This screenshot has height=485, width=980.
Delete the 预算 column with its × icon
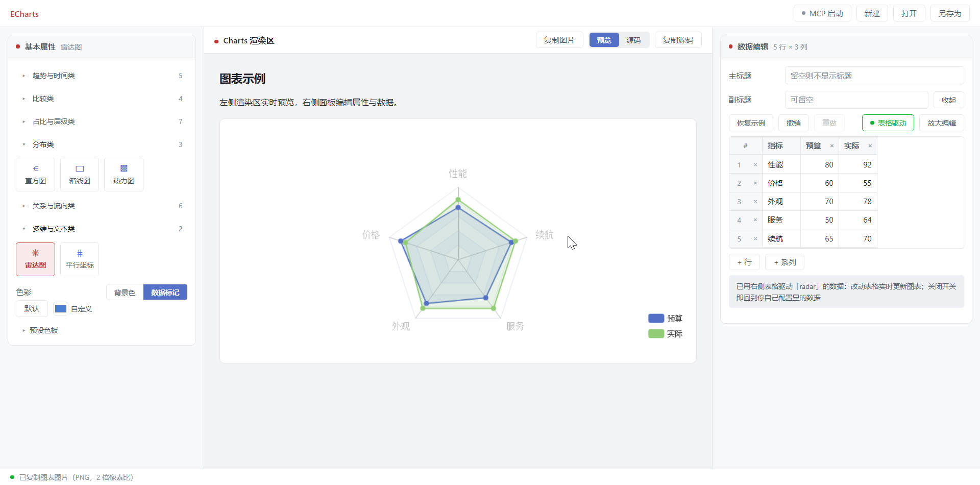click(832, 146)
